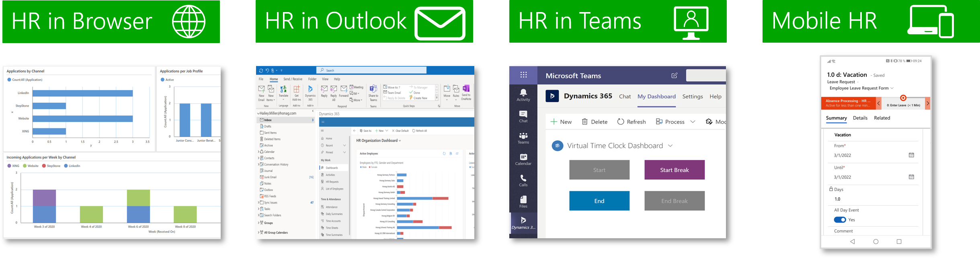
Task: Open Calendar in the Teams sidebar
Action: pyautogui.click(x=523, y=159)
